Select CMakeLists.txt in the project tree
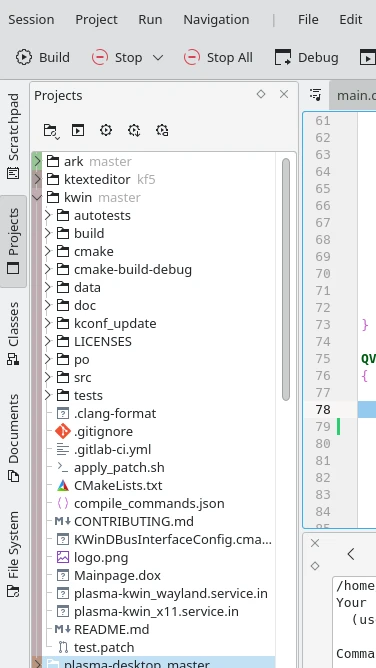Screen dimensions: 376x668 click(118, 486)
